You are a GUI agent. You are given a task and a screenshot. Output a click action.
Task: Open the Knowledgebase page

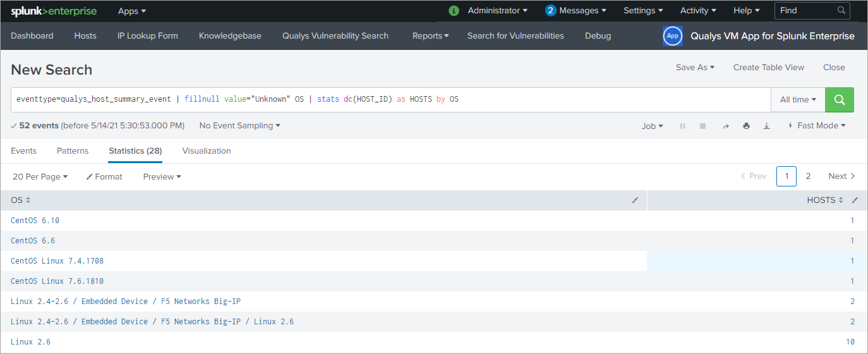[x=230, y=36]
